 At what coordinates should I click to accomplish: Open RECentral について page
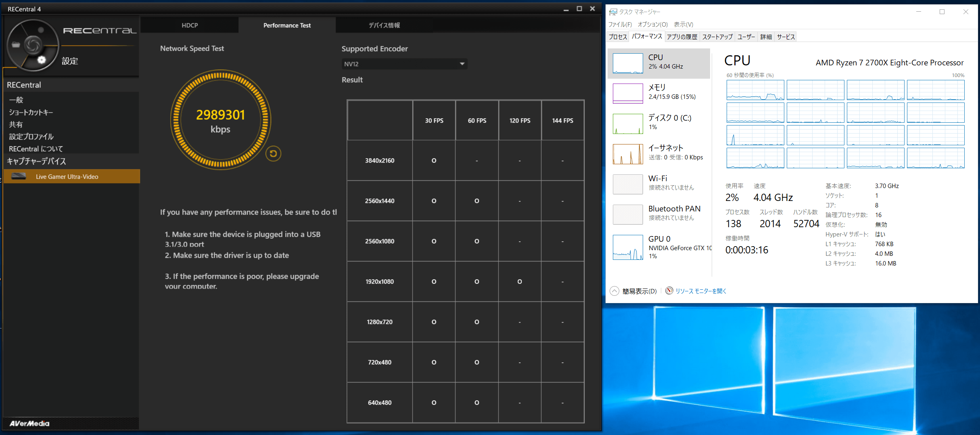click(x=36, y=148)
